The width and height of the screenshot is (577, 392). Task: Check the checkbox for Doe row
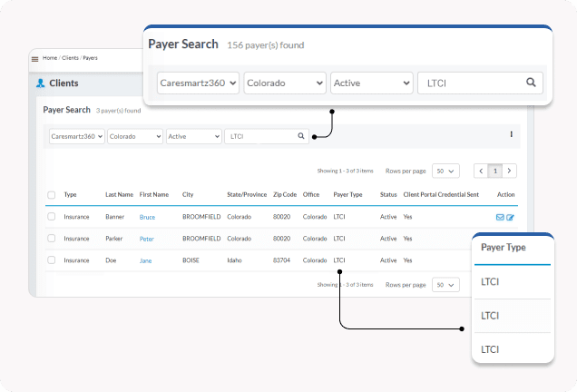click(52, 260)
